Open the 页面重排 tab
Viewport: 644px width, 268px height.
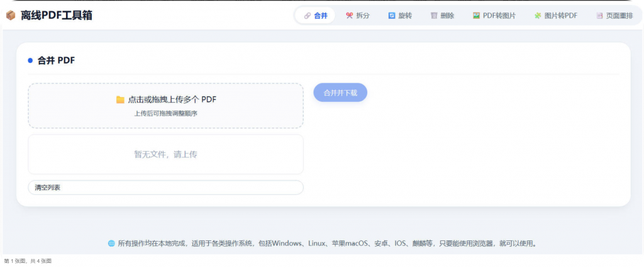coord(615,16)
